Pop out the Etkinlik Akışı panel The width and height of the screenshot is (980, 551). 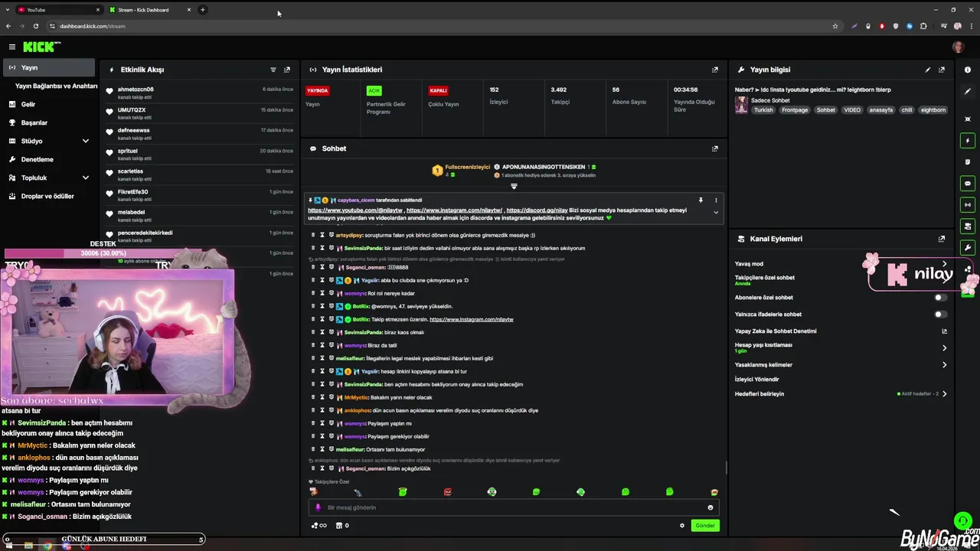(x=287, y=70)
